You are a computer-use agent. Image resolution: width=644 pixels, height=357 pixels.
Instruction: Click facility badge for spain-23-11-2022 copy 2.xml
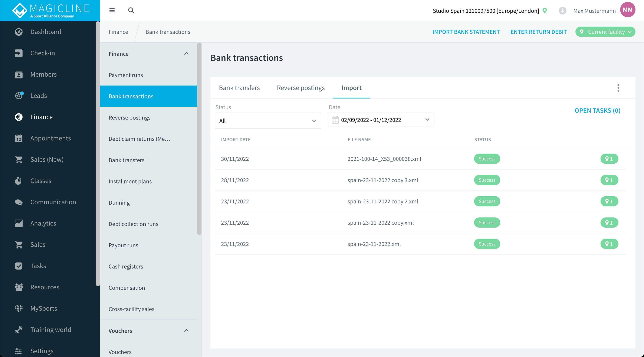coord(609,201)
